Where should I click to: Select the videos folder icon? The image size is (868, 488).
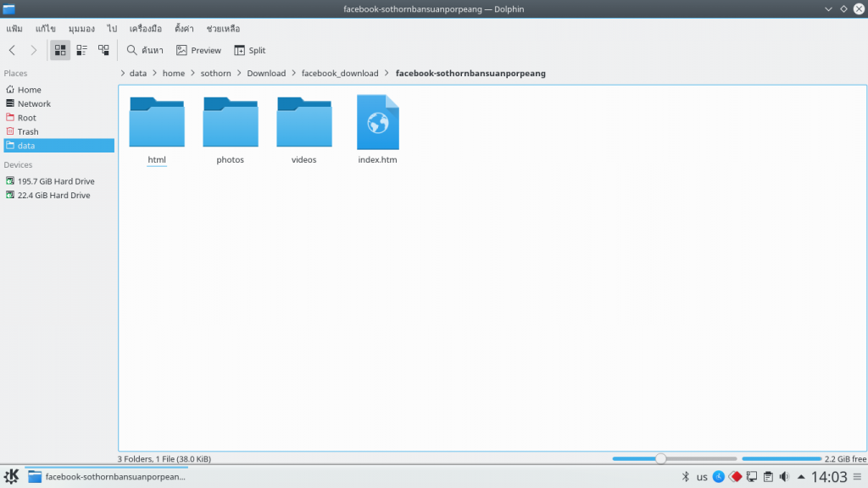tap(304, 122)
